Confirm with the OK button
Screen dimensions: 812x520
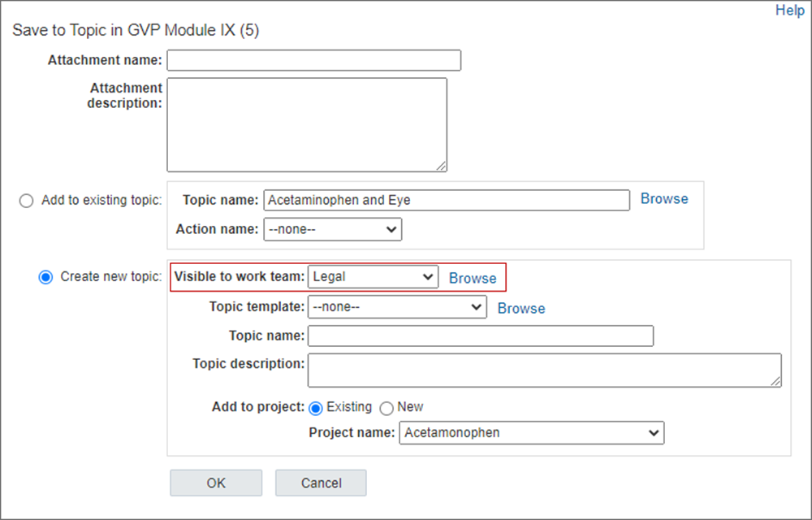click(x=216, y=483)
